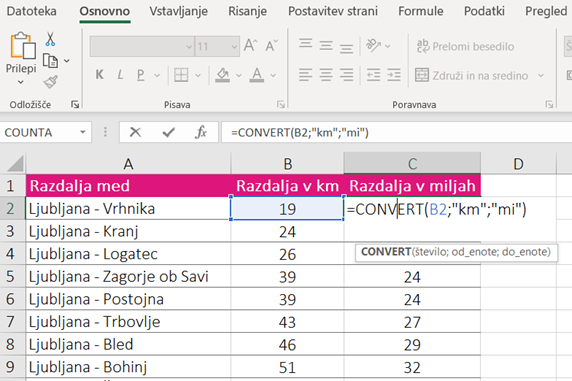
Task: Increase font size with larger A
Action: tap(251, 46)
